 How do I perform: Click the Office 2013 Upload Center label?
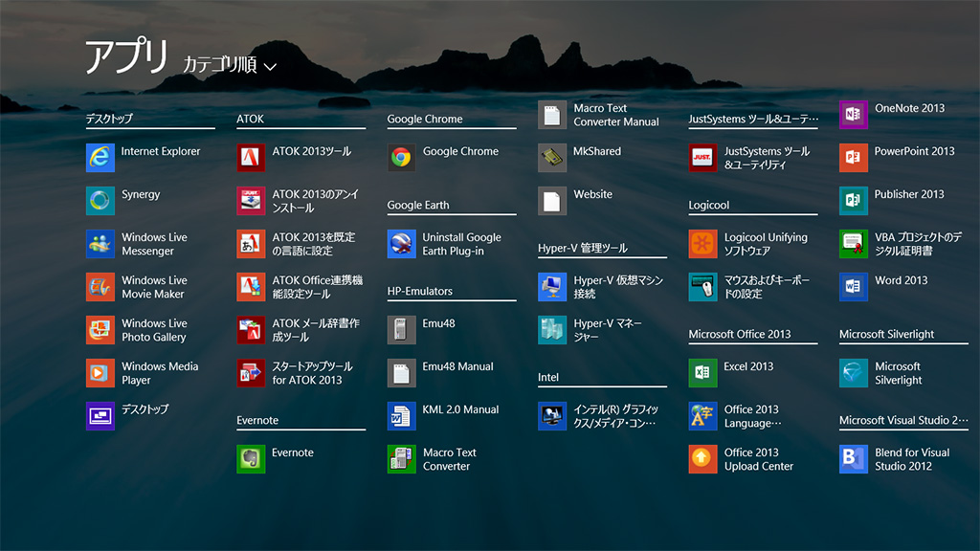coord(759,459)
